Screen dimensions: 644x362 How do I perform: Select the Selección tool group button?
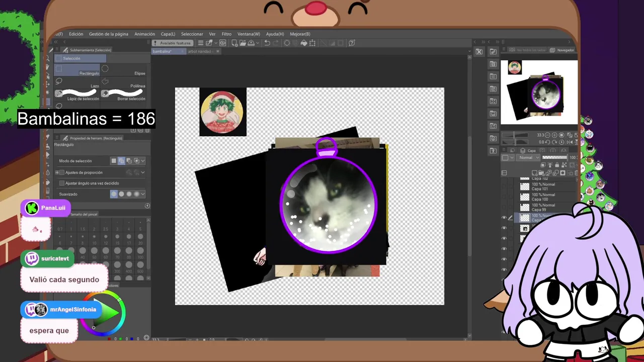click(x=80, y=58)
